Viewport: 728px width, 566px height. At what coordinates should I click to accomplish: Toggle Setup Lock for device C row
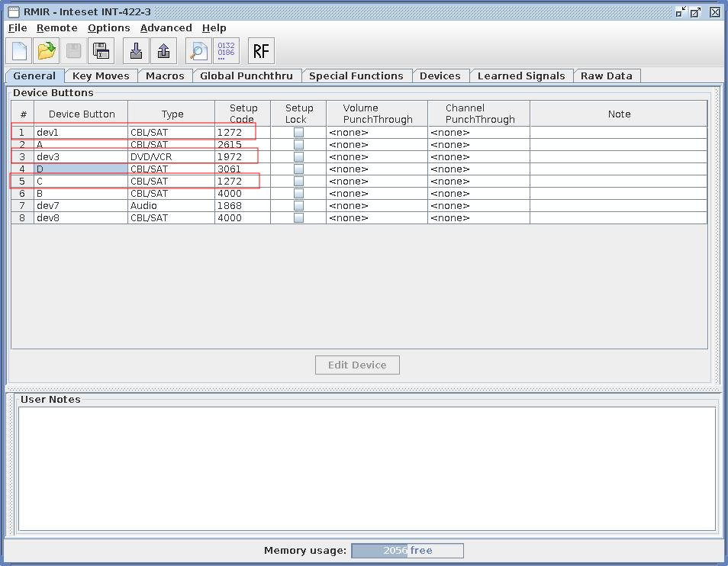298,181
